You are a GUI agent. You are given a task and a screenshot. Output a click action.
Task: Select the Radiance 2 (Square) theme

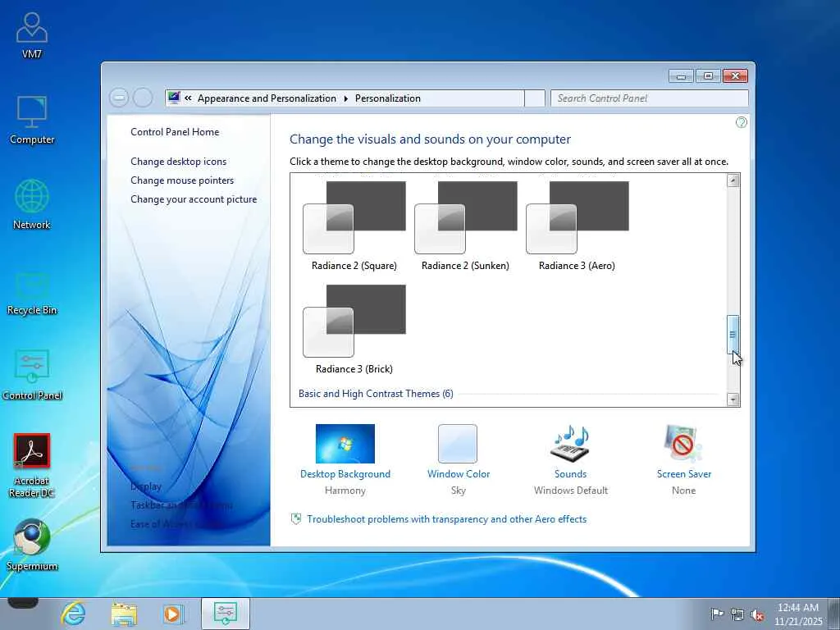point(354,226)
